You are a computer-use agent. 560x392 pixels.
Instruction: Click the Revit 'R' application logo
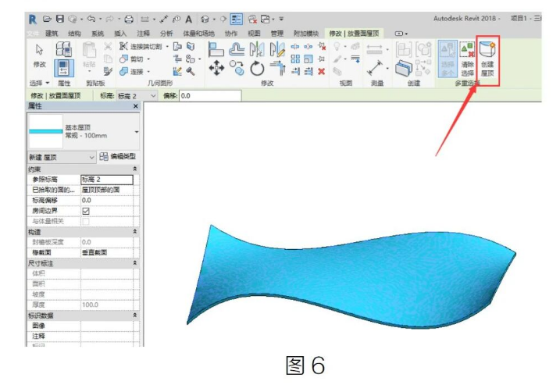[33, 20]
